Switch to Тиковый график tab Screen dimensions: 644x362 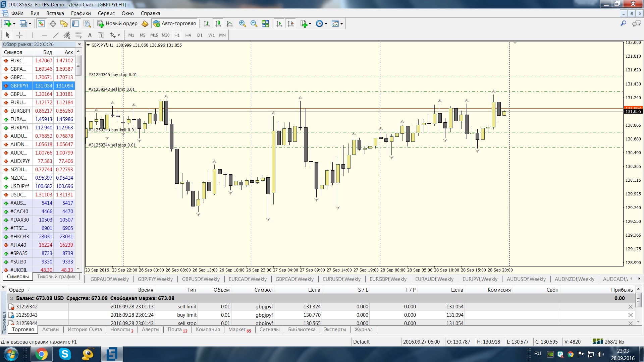56,277
